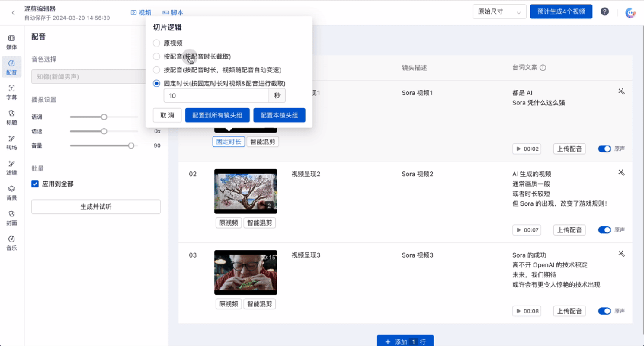The width and height of the screenshot is (644, 346).
Task: Adjust the 音量 volume slider handle
Action: (131, 146)
